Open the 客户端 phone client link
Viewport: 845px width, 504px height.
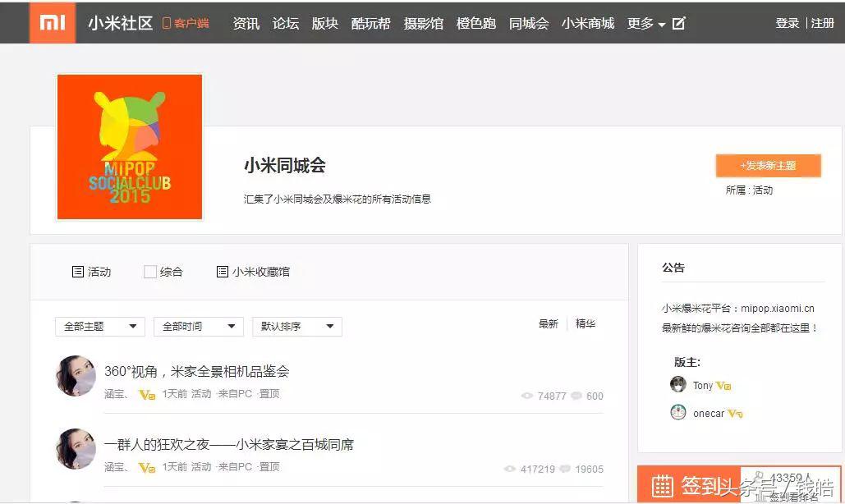click(186, 23)
